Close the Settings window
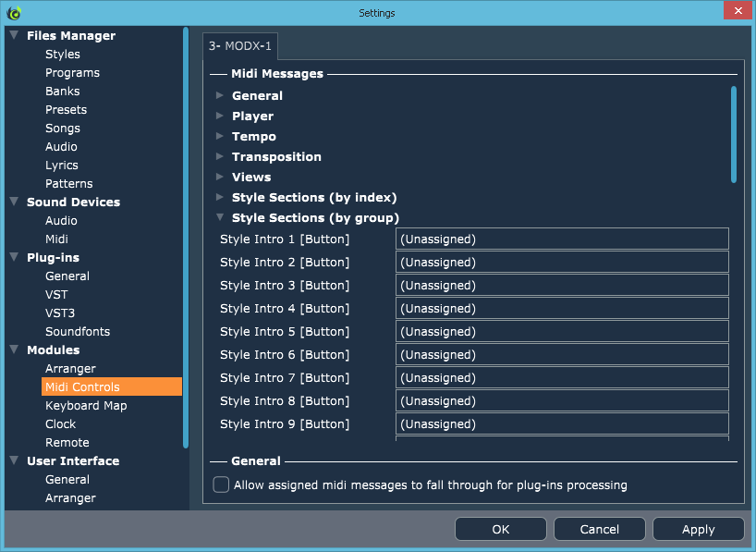This screenshot has height=552, width=756. coord(738,10)
